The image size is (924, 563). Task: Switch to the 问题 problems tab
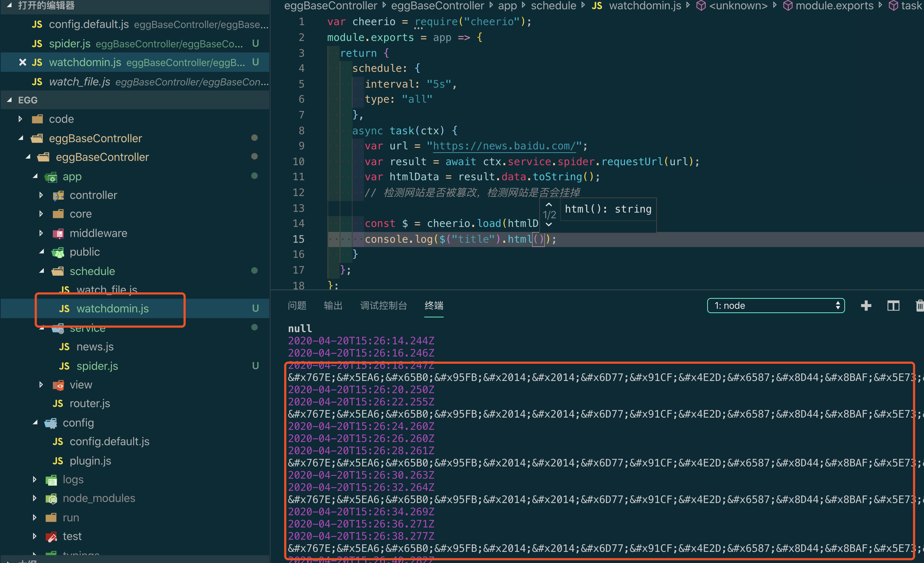297,305
